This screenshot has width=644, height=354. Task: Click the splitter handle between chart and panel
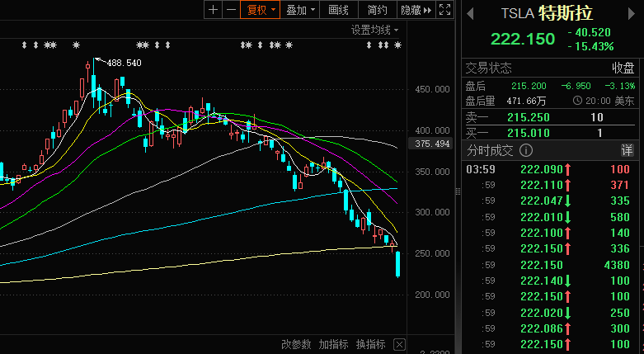pyautogui.click(x=458, y=191)
